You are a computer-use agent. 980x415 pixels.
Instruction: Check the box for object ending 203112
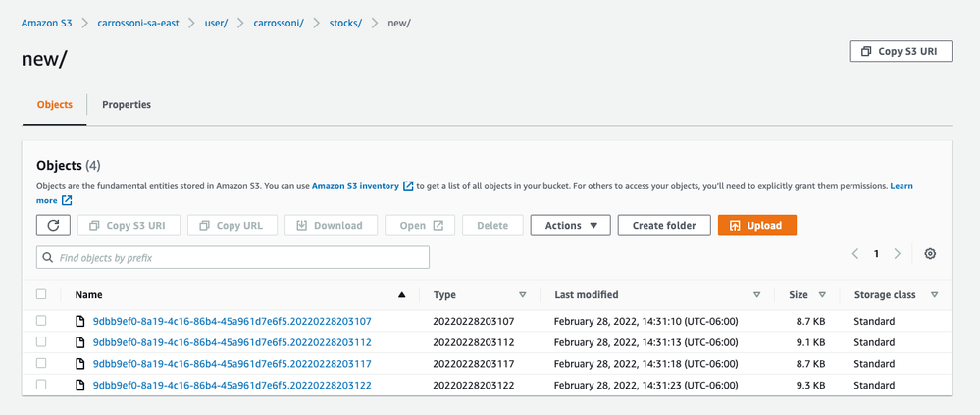click(x=41, y=341)
